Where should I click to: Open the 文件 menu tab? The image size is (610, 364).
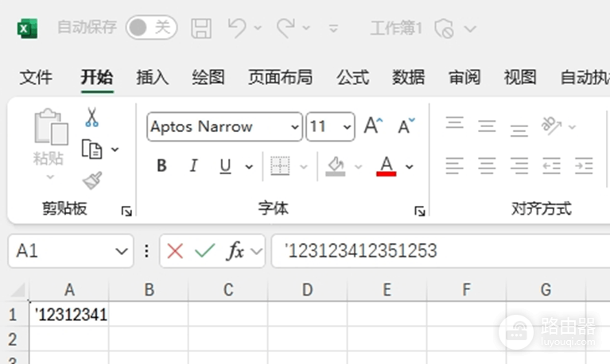pyautogui.click(x=36, y=77)
